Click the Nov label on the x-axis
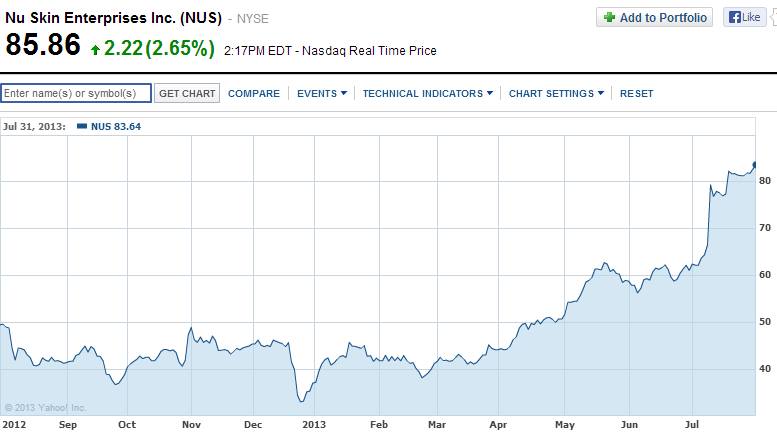777x432 pixels. tap(191, 425)
